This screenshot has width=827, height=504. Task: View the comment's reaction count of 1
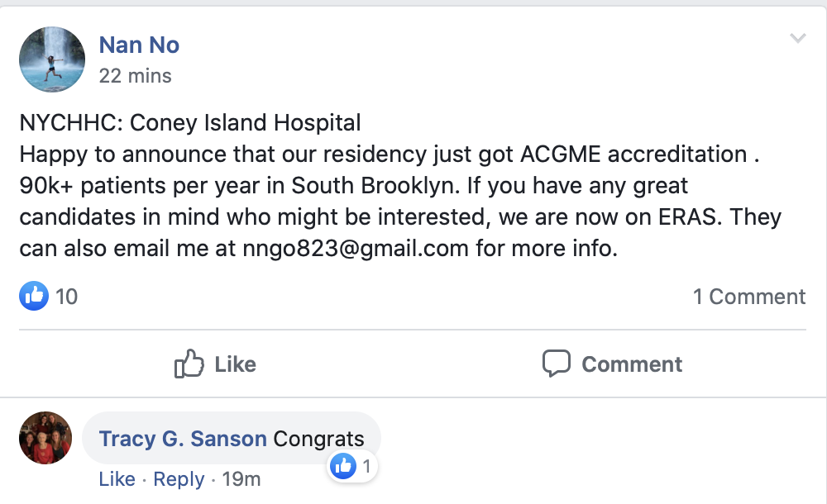point(366,467)
